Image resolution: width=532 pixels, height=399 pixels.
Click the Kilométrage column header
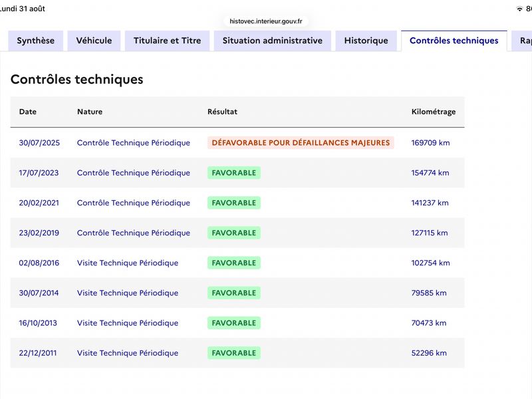click(x=434, y=112)
